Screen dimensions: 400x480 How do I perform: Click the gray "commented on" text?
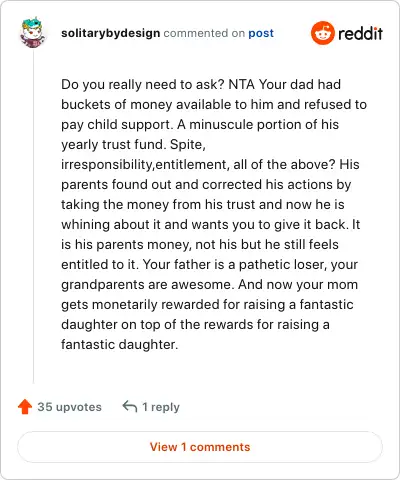pyautogui.click(x=204, y=33)
